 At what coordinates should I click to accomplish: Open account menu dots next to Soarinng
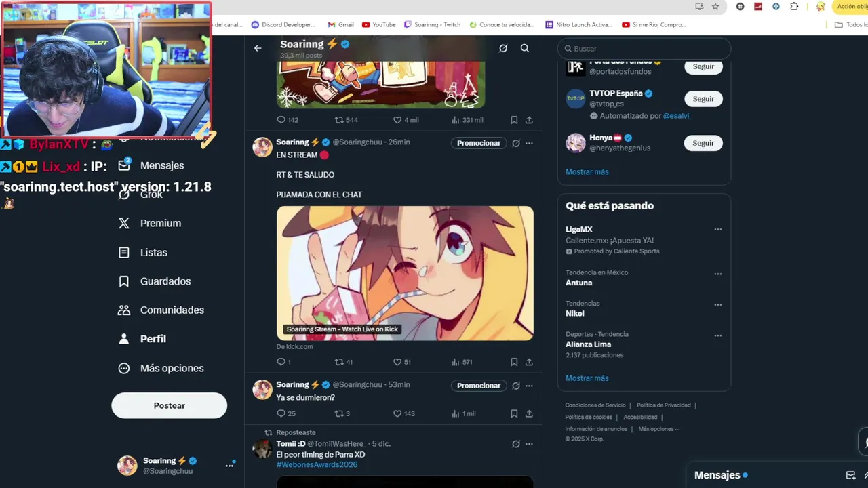click(x=229, y=466)
